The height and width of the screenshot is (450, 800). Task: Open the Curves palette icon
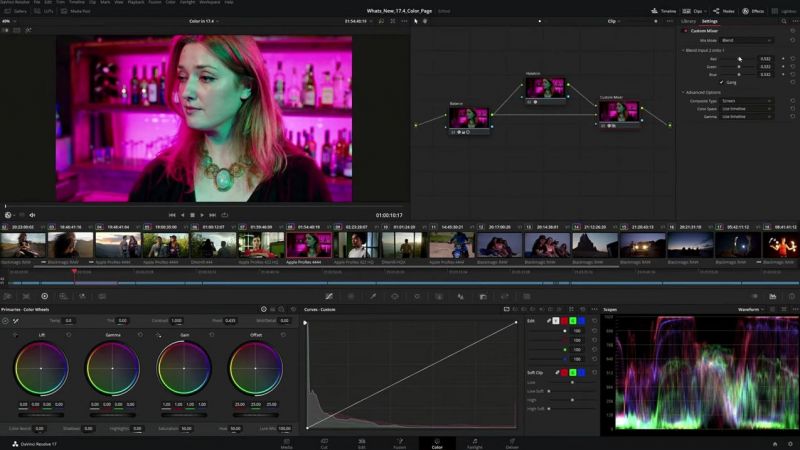pos(329,296)
